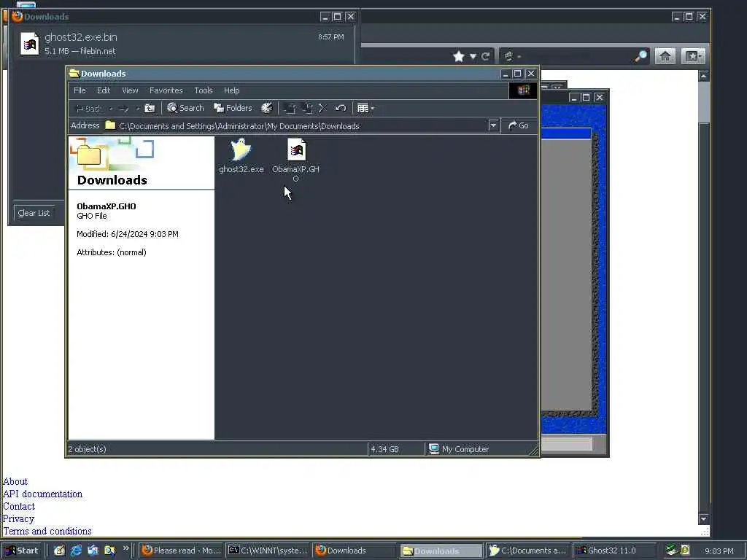Click ghost32.exe.bin in Firefox Downloads list

click(x=182, y=43)
